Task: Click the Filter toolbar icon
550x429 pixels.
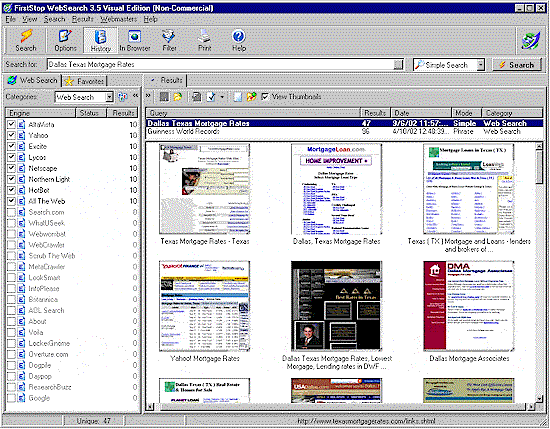Action: pos(169,40)
